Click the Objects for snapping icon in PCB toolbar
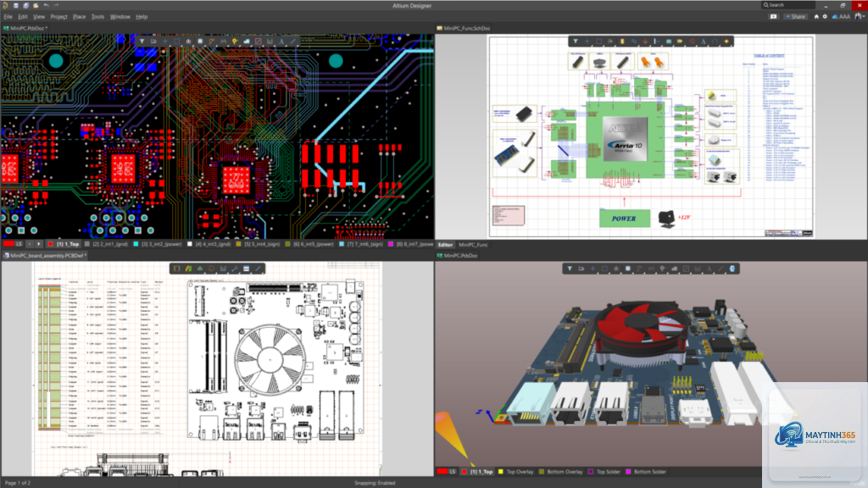This screenshot has width=868, height=488. tap(153, 42)
